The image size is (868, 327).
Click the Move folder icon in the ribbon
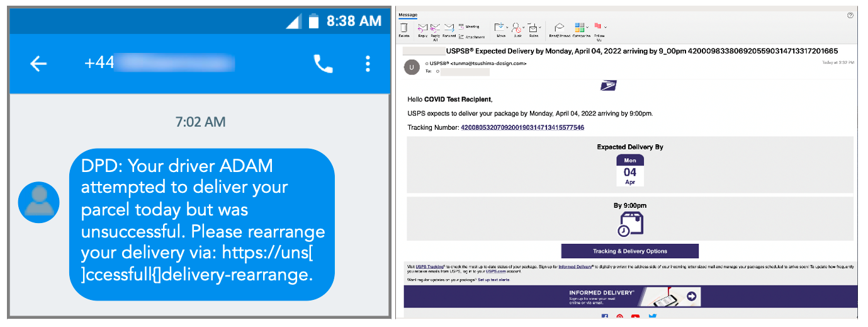coord(499,27)
